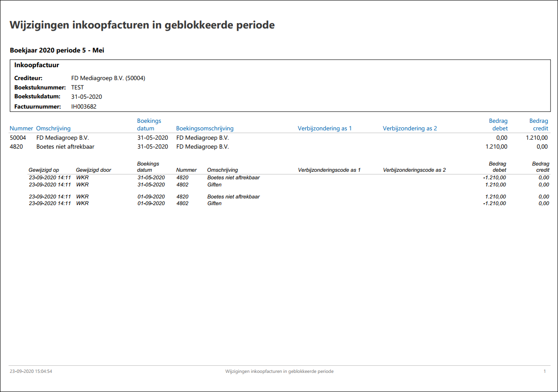Click the footer timestamp '23-09-2020 15:04:54'
Image resolution: width=558 pixels, height=392 pixels.
pos(31,371)
